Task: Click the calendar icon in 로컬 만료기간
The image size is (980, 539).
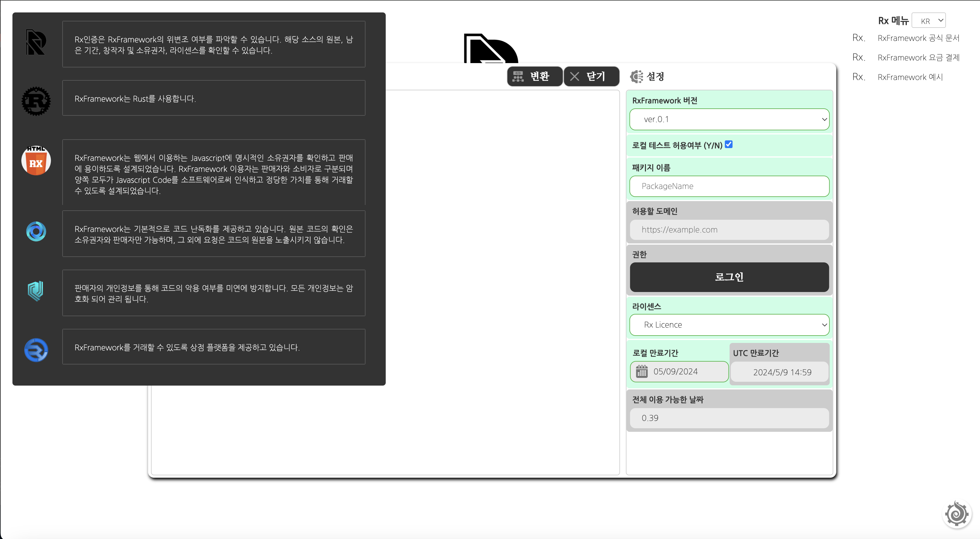Action: click(642, 372)
